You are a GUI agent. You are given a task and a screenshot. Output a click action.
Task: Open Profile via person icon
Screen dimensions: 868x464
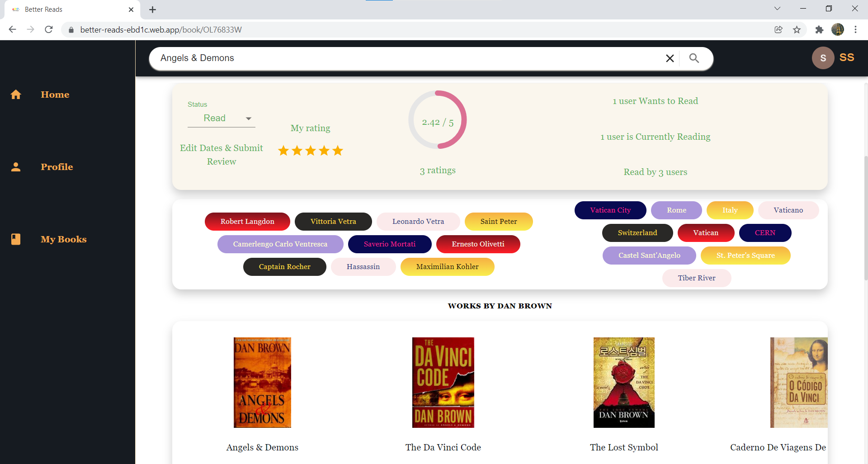tap(16, 167)
